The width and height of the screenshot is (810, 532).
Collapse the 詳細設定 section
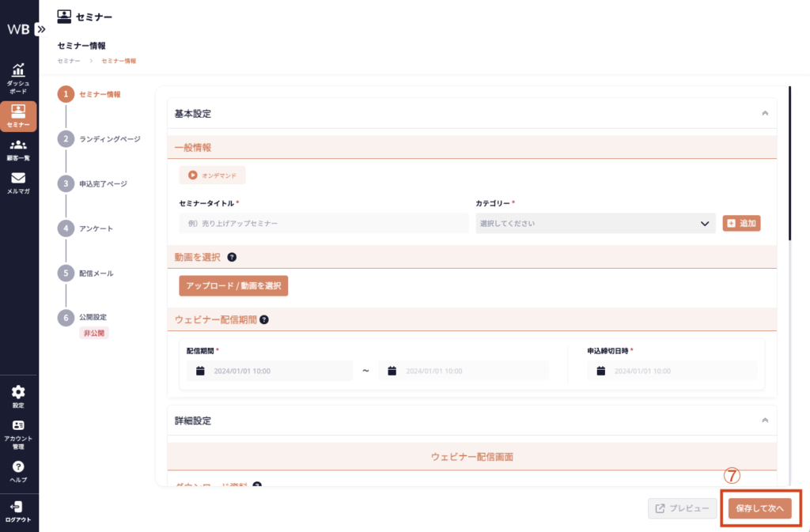click(764, 421)
